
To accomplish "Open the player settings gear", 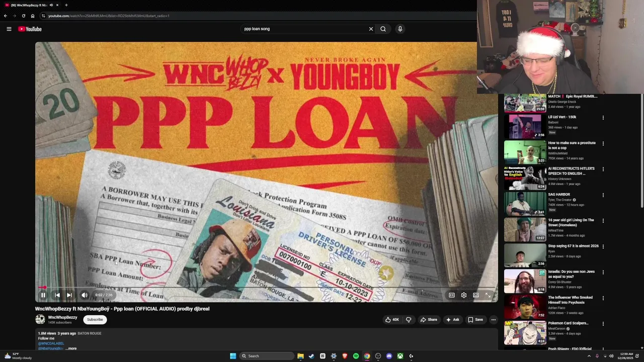I will (x=464, y=295).
